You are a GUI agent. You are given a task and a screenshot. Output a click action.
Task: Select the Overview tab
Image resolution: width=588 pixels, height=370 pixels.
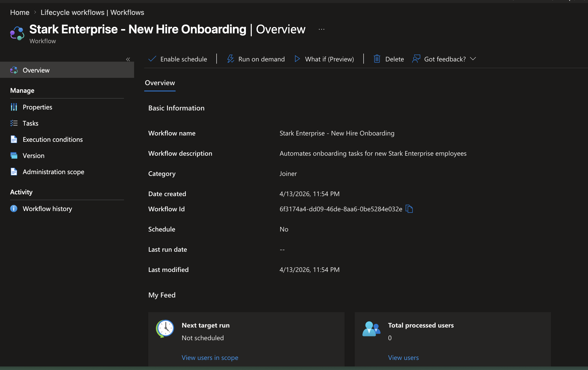pos(160,83)
